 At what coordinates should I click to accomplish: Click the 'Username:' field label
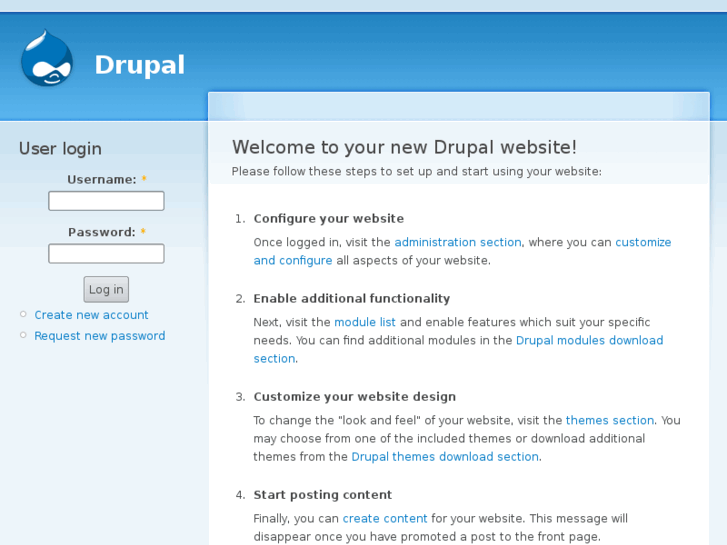click(102, 180)
